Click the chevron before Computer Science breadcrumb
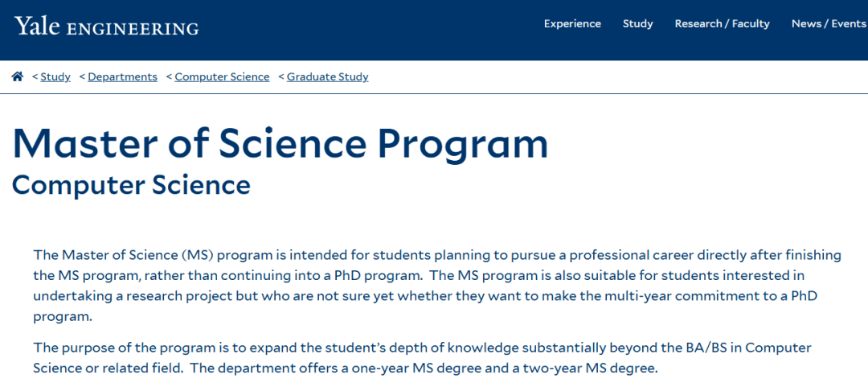The image size is (868, 391). click(x=169, y=77)
